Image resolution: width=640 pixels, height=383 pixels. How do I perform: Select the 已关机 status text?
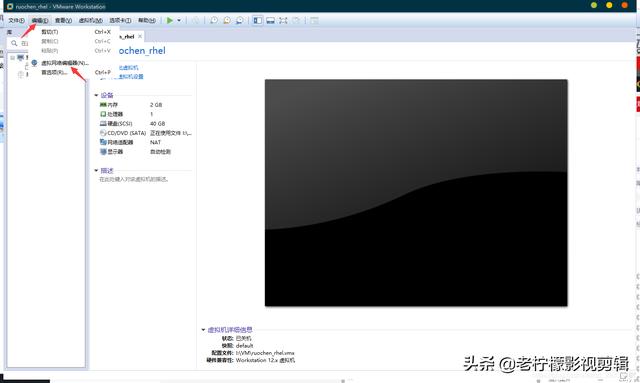244,338
